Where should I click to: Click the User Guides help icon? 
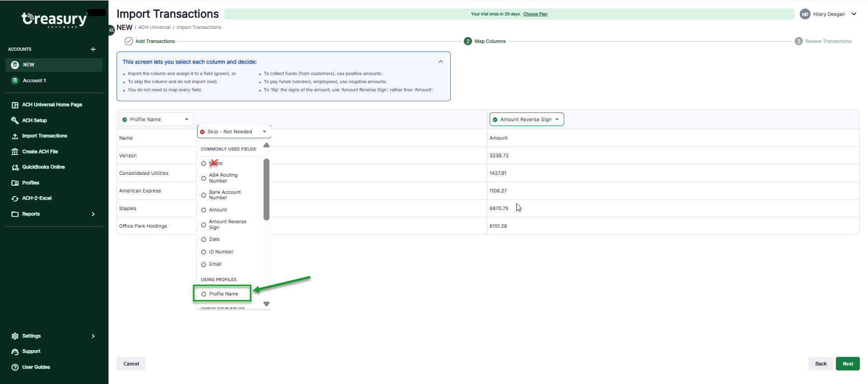[15, 367]
